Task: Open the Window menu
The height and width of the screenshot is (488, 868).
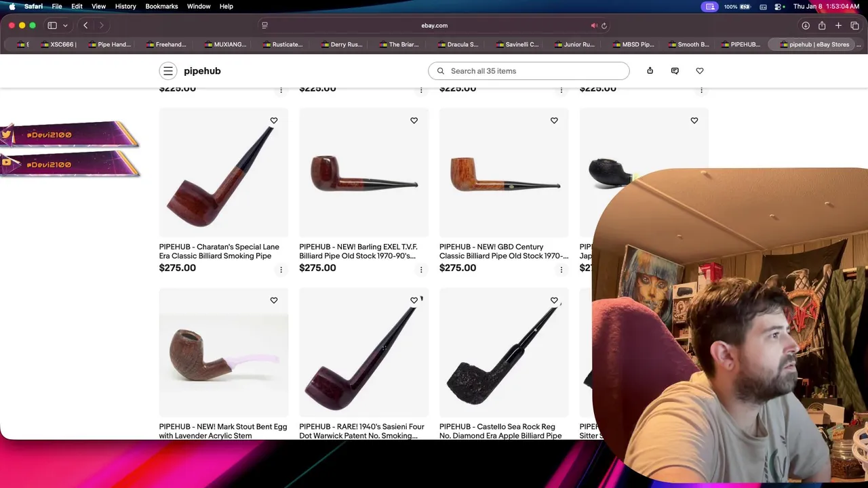Action: (199, 6)
